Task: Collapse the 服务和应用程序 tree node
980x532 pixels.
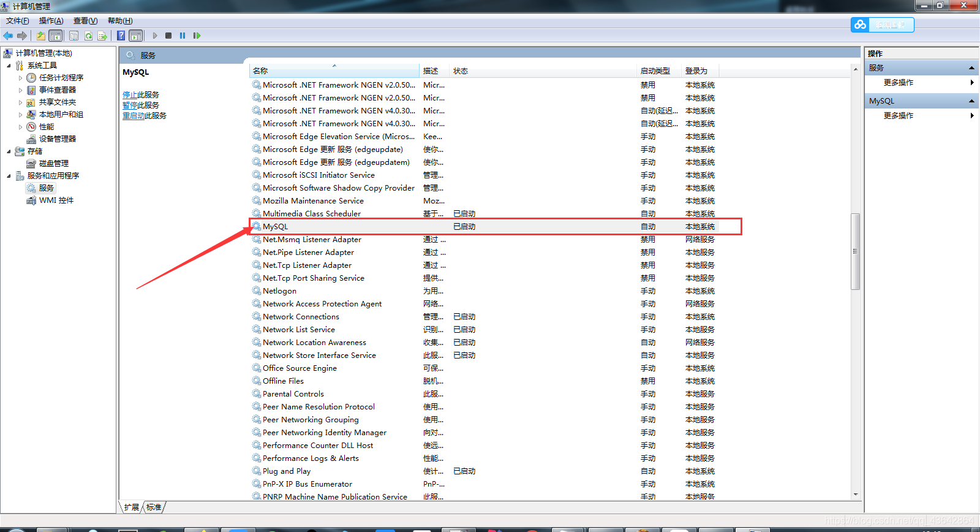Action: 9,176
